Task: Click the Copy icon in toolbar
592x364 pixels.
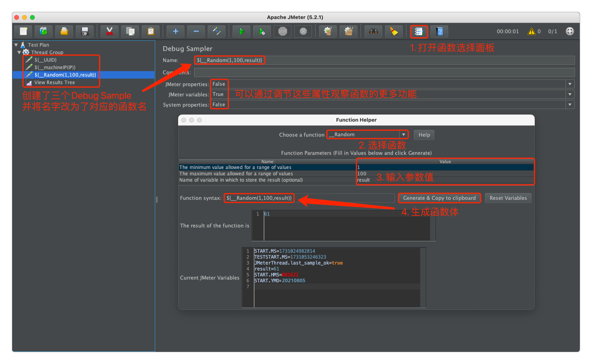Action: (130, 31)
